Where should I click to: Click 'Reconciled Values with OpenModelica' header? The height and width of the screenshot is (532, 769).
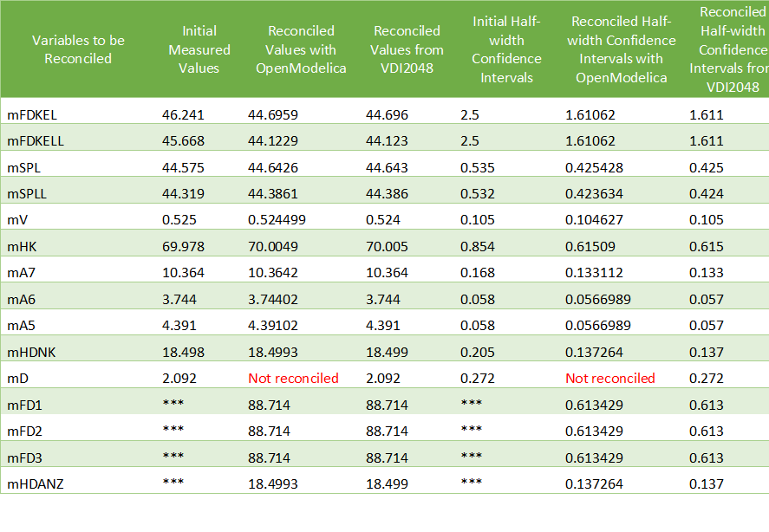[302, 49]
